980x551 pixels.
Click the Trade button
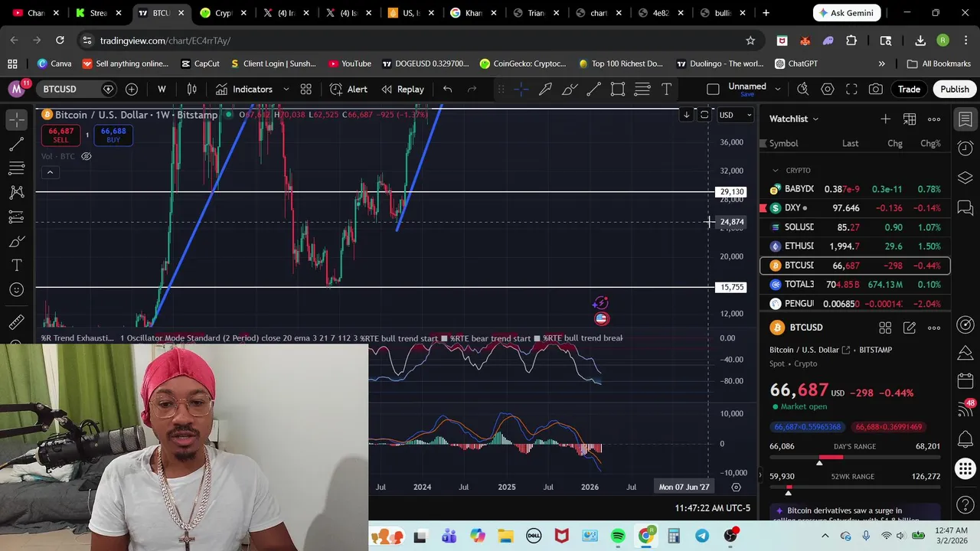tap(909, 90)
